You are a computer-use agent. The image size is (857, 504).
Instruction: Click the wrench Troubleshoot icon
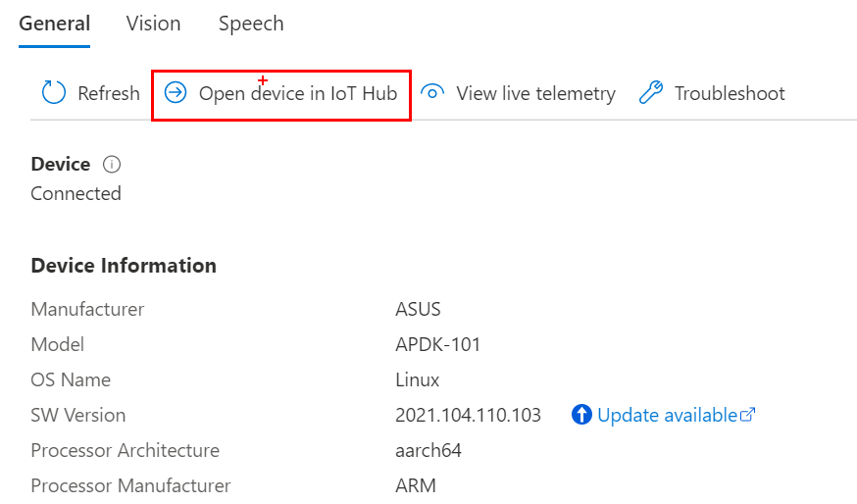pos(651,92)
